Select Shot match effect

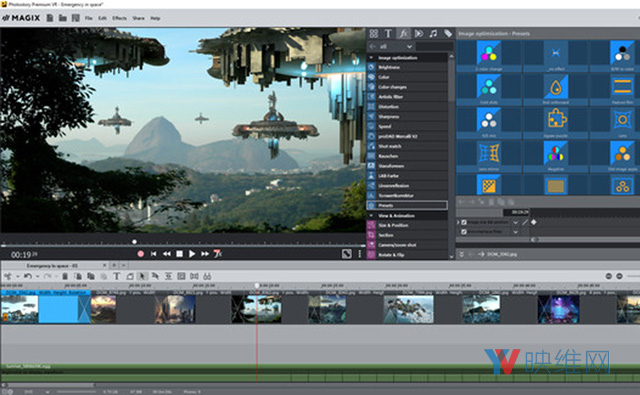[x=407, y=146]
